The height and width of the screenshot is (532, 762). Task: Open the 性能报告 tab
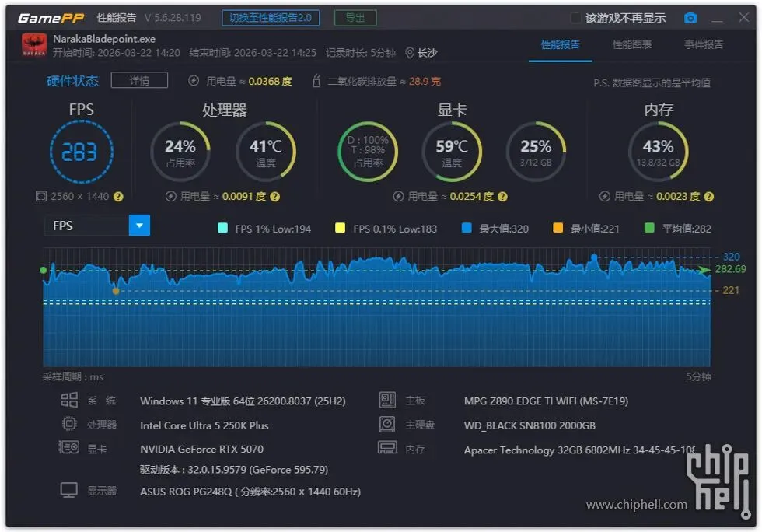point(561,45)
